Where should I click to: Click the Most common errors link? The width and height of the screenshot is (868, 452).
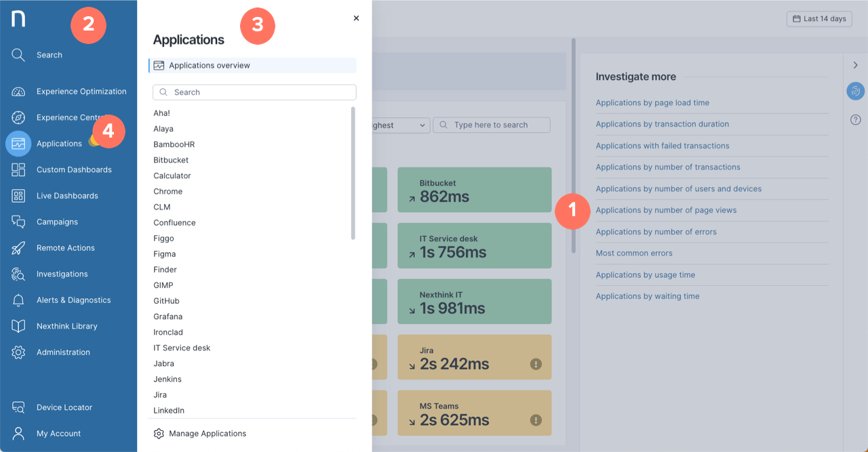click(634, 253)
